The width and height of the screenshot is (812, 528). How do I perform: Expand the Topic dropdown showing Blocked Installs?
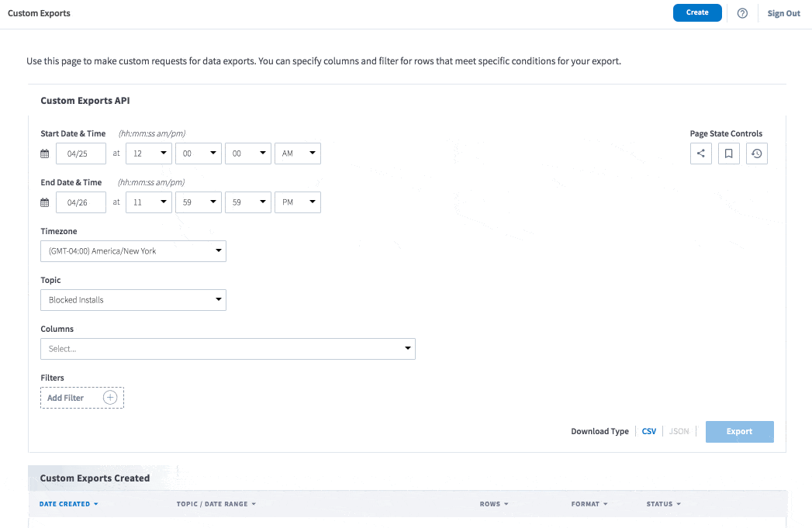coord(133,300)
